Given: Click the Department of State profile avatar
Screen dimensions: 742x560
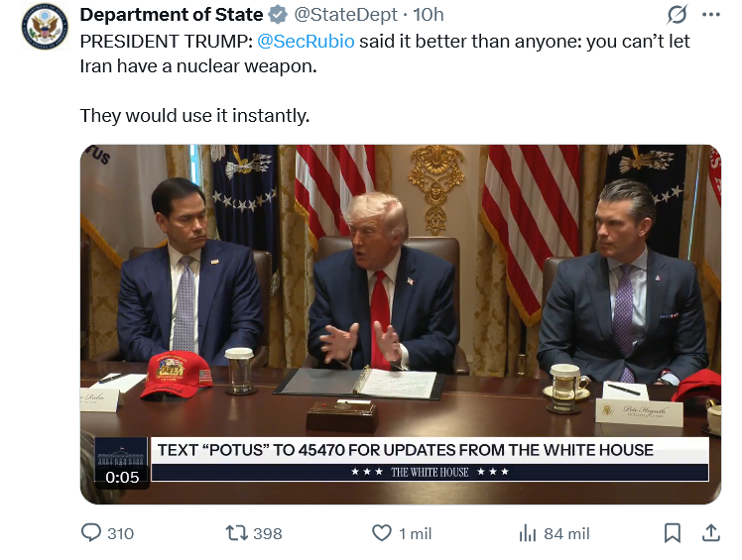Looking at the screenshot, I should coord(45,26).
